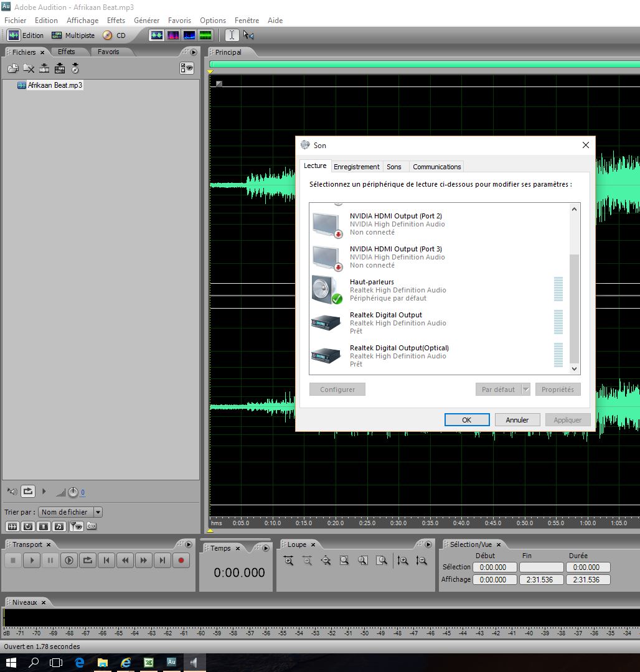This screenshot has height=672, width=640.
Task: Select spectral frequency display button
Action: [x=172, y=35]
